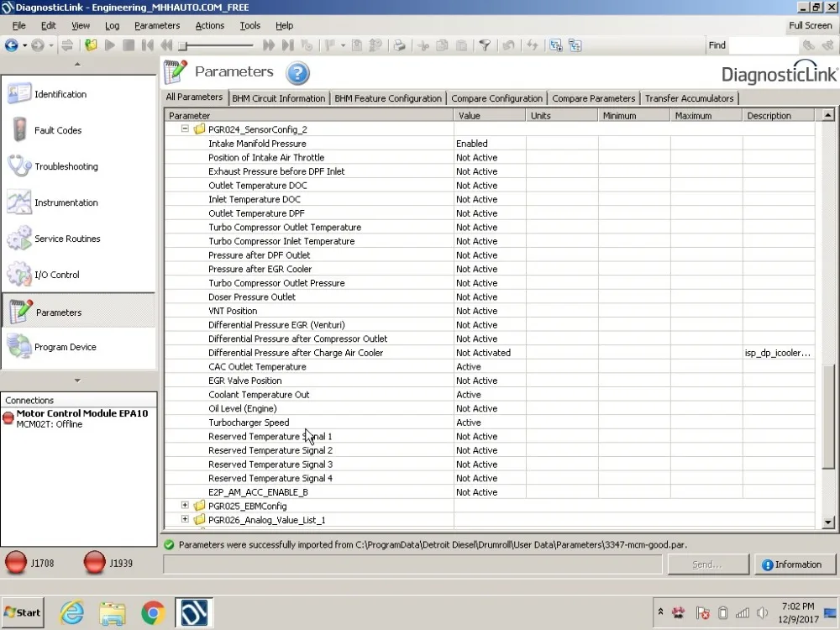The height and width of the screenshot is (630, 840).
Task: Open the Identification panel in the sidebar
Action: coord(59,94)
